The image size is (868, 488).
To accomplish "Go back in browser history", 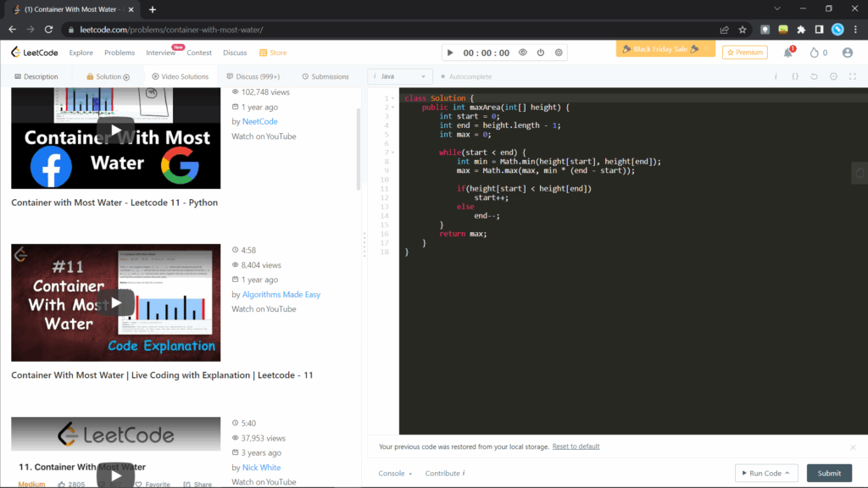I will [x=12, y=30].
